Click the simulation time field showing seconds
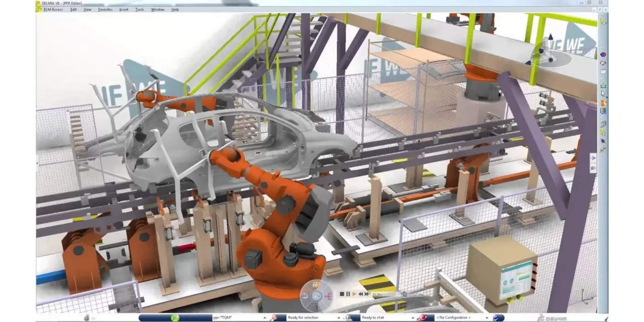Screen dimensions: 644x322 coord(378,294)
